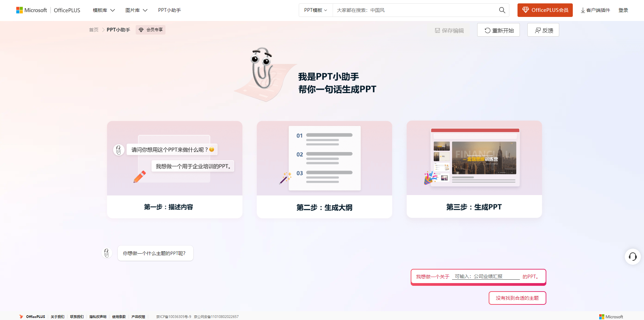This screenshot has width=644, height=320.
Task: Click the 保存编辑 save icon
Action: 437,30
